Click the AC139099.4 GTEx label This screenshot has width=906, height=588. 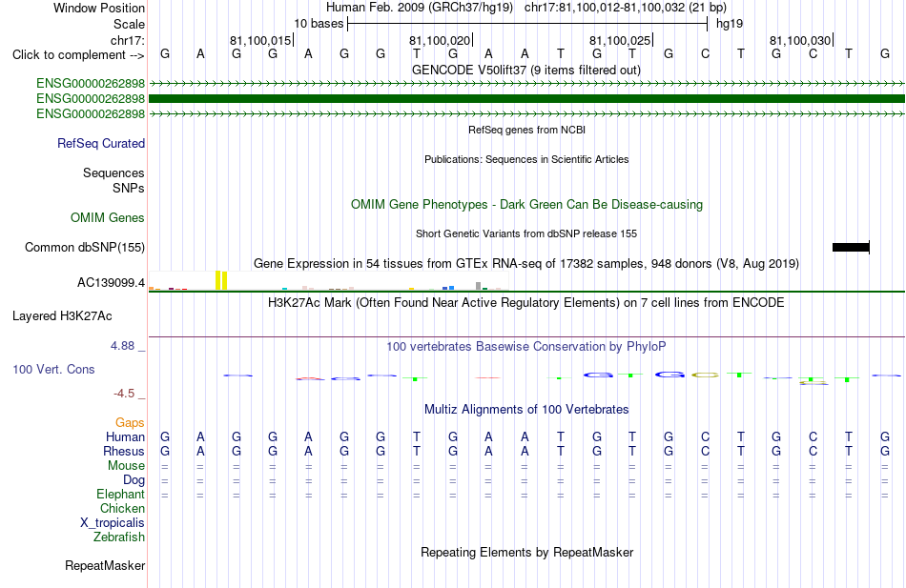111,282
